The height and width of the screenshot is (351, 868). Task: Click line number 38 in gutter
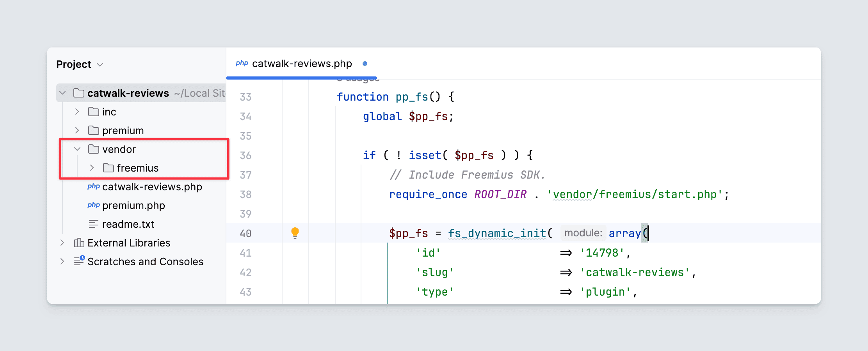(x=245, y=194)
